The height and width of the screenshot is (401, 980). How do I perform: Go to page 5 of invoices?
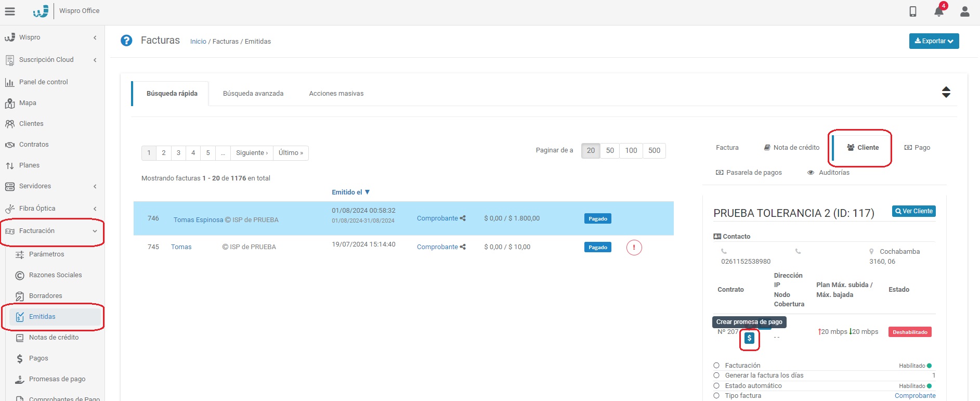tap(208, 153)
